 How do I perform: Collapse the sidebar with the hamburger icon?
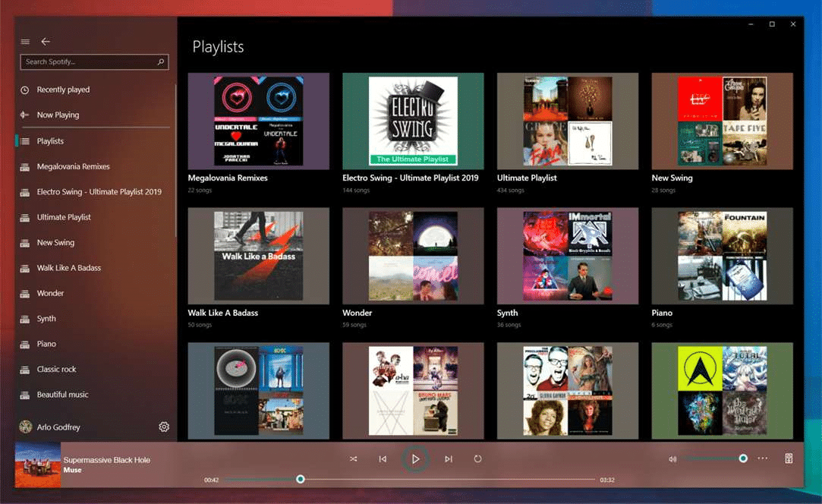point(25,42)
